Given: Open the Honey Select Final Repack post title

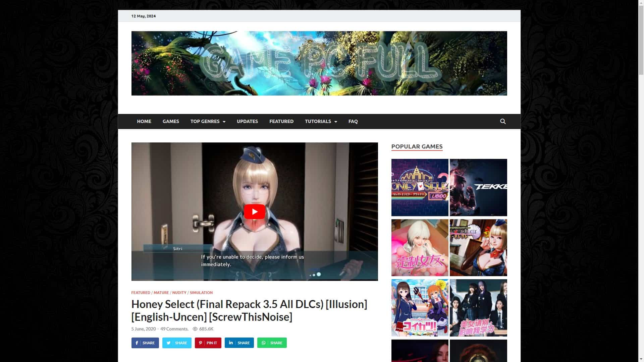Looking at the screenshot, I should [249, 310].
